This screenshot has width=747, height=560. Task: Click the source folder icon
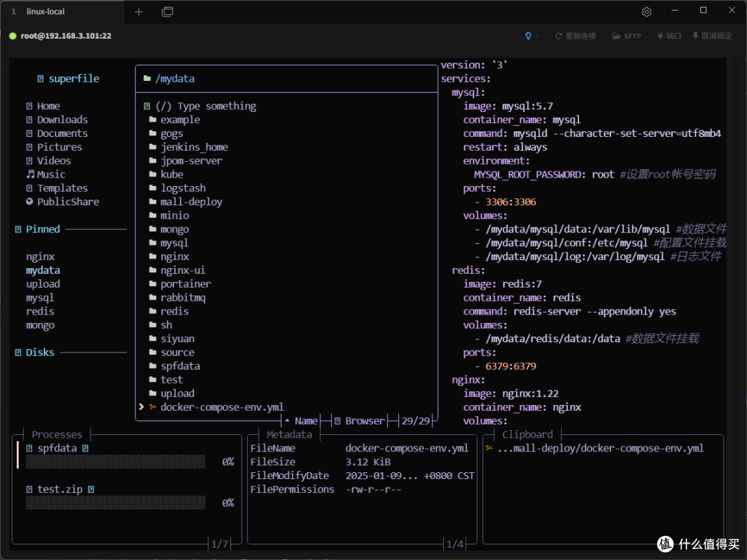pos(152,353)
